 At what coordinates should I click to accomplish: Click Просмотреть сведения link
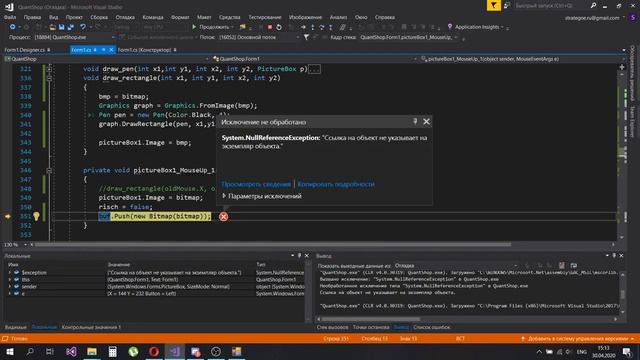[x=256, y=184]
